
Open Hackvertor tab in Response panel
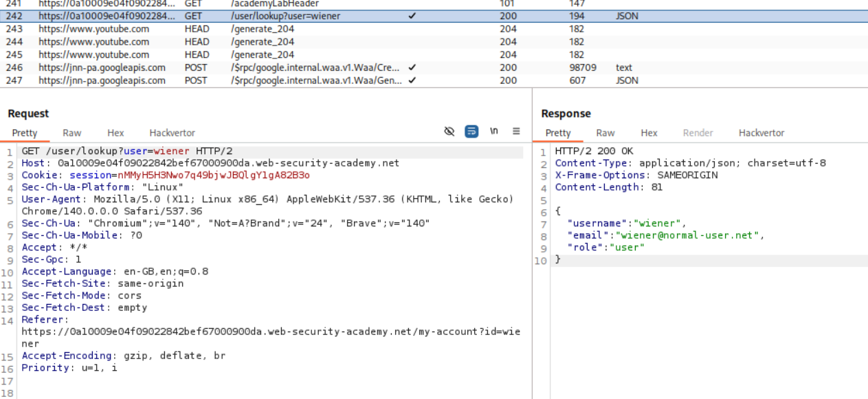(761, 133)
